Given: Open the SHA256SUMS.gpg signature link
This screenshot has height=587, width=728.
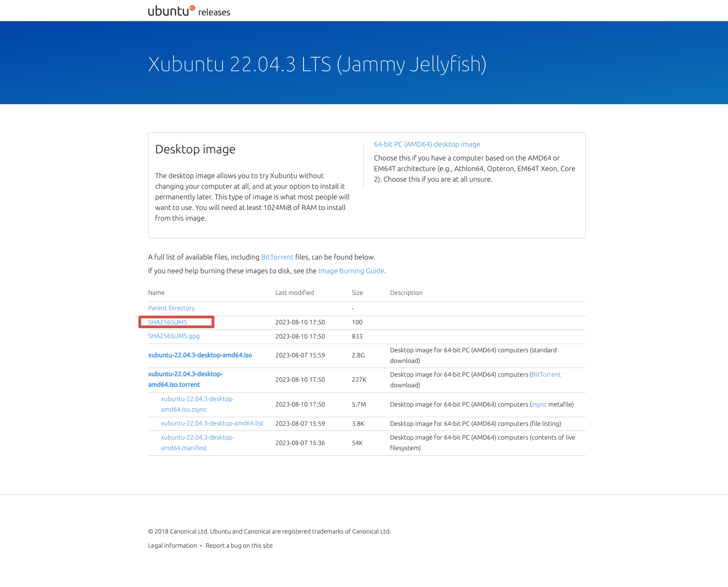Looking at the screenshot, I should point(174,336).
